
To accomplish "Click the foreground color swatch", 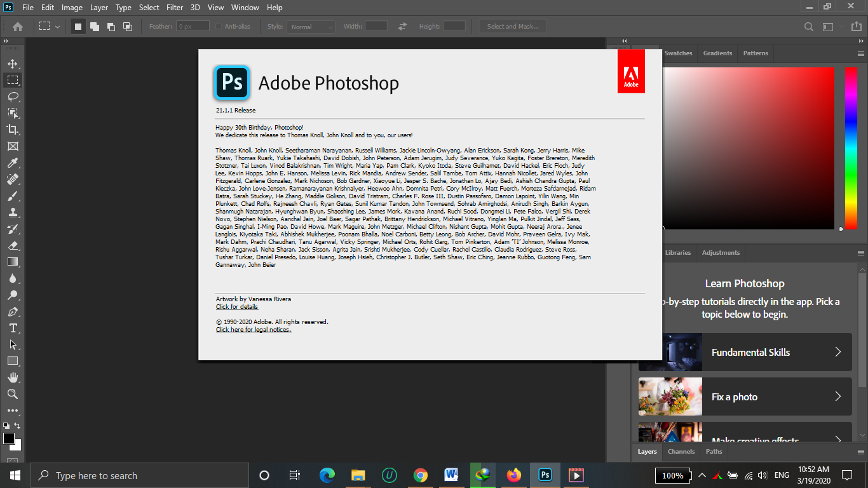I will [9, 438].
